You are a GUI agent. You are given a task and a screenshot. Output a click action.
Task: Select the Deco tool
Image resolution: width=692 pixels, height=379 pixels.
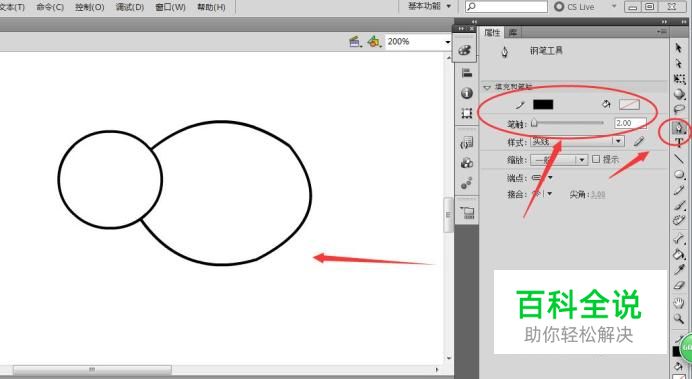(x=679, y=221)
